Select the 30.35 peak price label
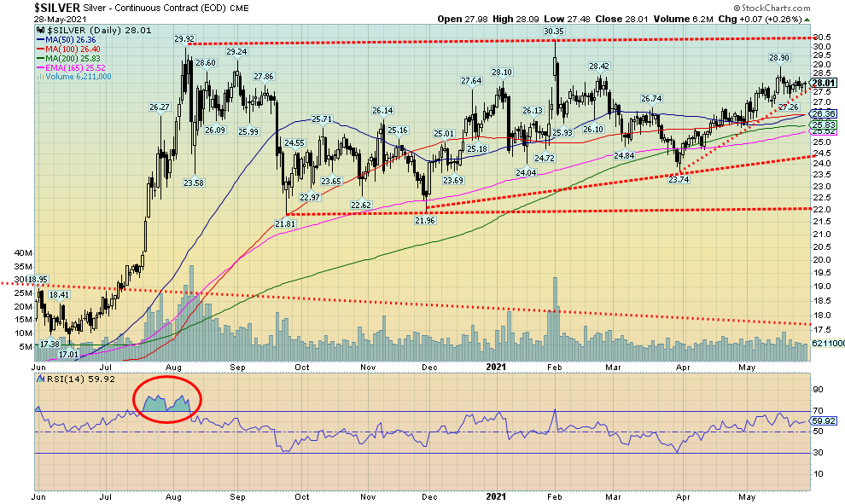The image size is (845, 504). pos(555,32)
